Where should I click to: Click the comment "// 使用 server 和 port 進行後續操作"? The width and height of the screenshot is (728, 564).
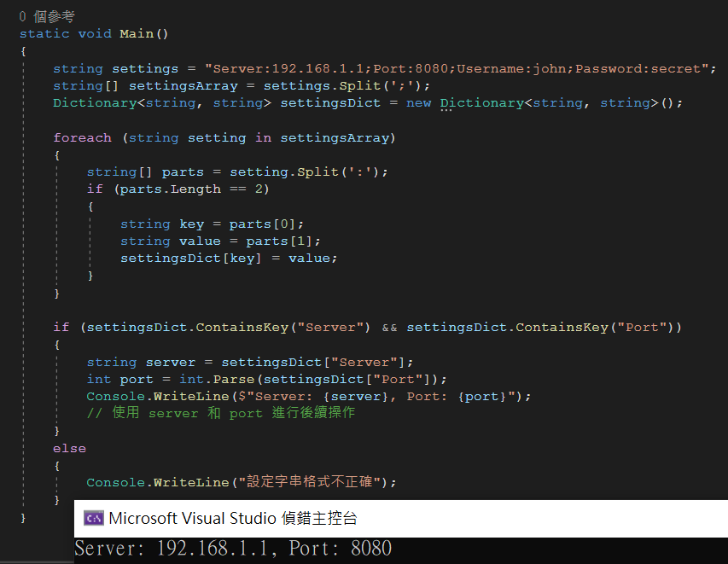(221, 413)
